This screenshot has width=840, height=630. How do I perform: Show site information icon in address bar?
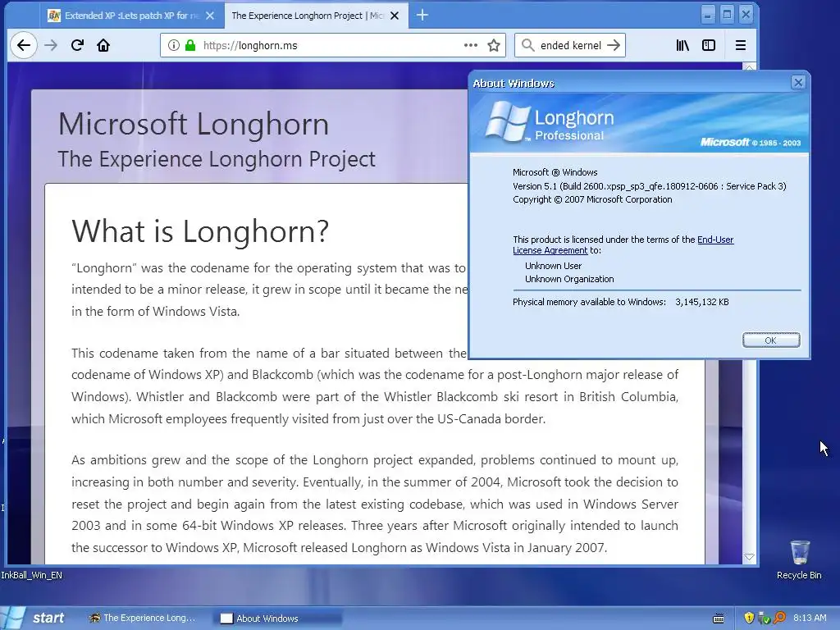coord(174,46)
